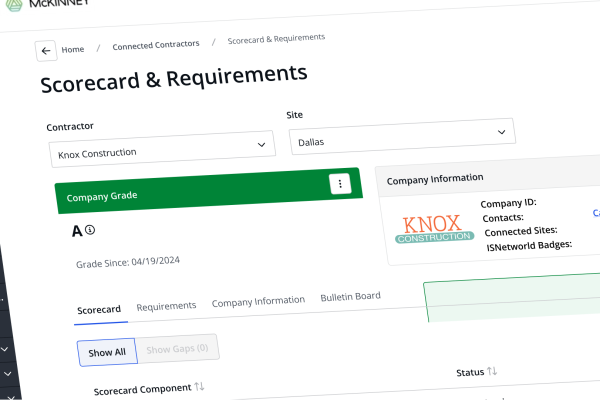Click the Connected Sites label
600x400 pixels.
[521, 231]
